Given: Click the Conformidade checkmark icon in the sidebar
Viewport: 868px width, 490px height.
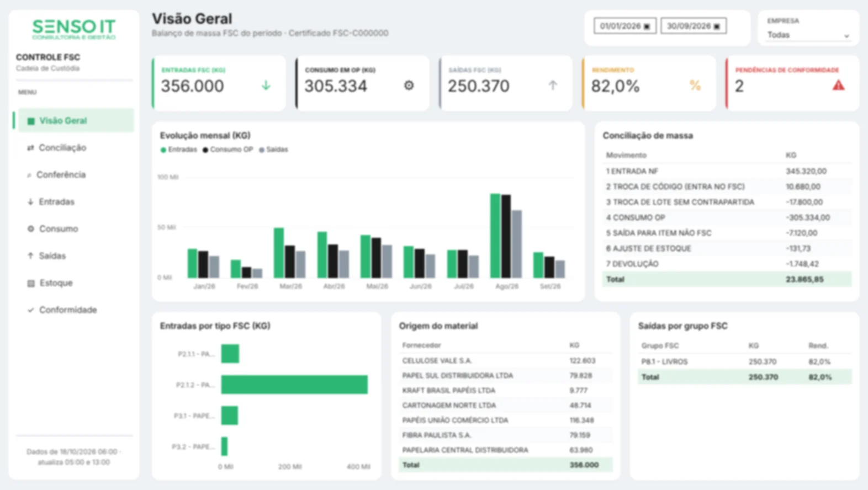Looking at the screenshot, I should [30, 310].
